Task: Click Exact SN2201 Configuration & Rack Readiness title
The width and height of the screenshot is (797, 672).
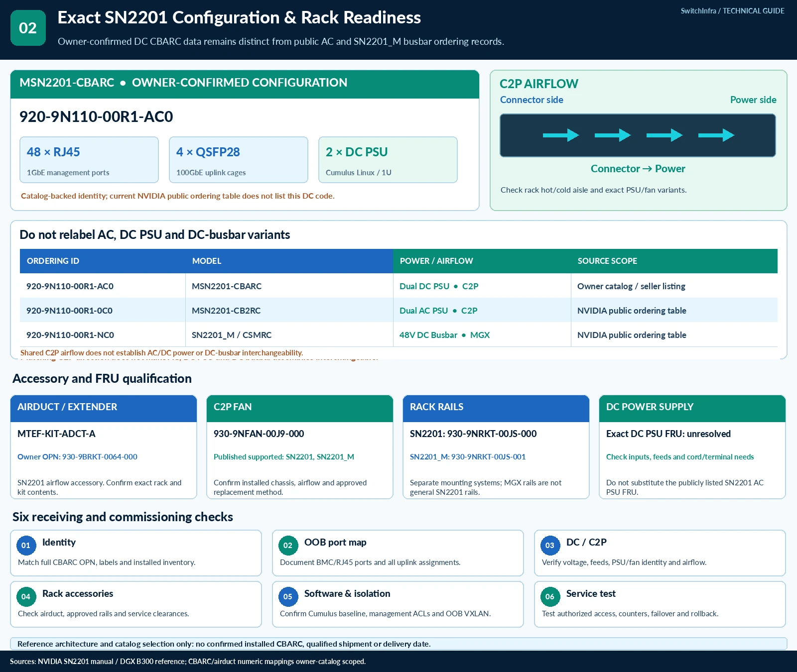Action: (239, 17)
